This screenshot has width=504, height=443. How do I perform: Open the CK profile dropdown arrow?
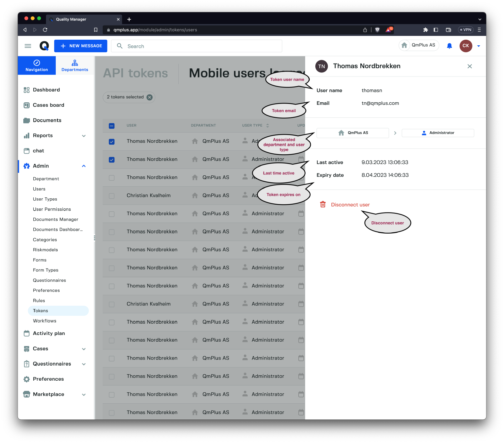click(478, 46)
